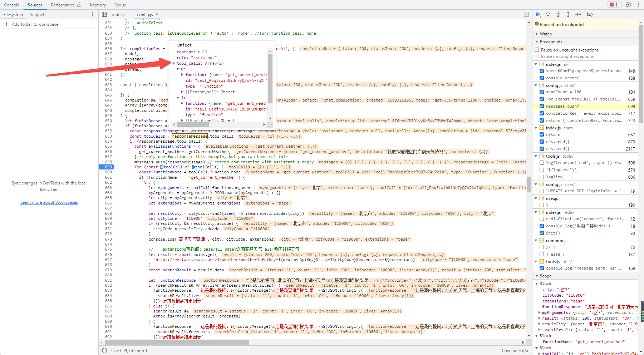Click the red error count badge
644x355 pixels.
click(x=614, y=5)
